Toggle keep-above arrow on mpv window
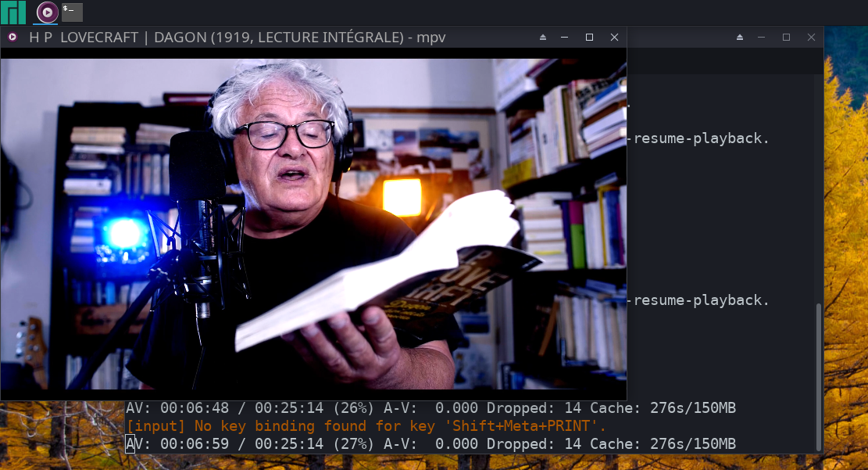868x470 pixels. click(x=544, y=38)
